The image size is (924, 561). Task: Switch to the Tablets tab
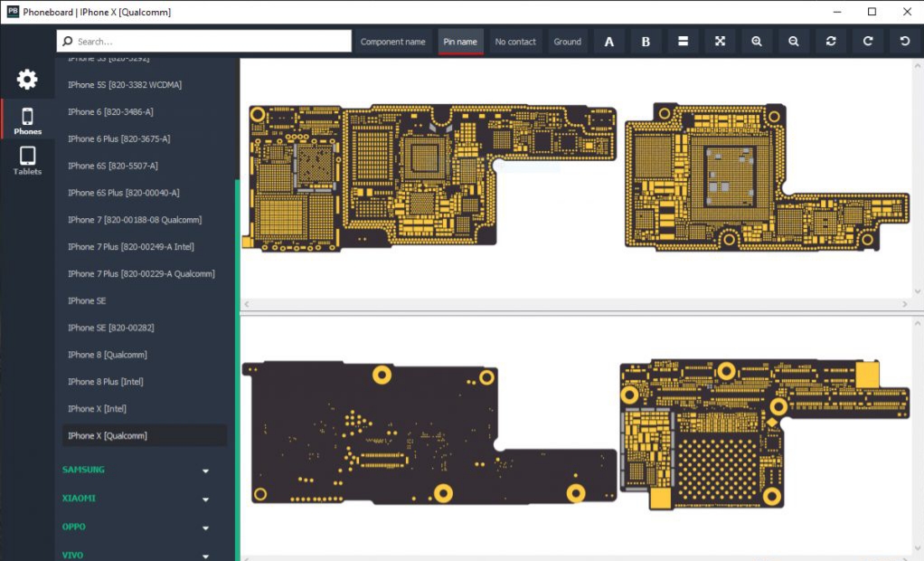27,160
